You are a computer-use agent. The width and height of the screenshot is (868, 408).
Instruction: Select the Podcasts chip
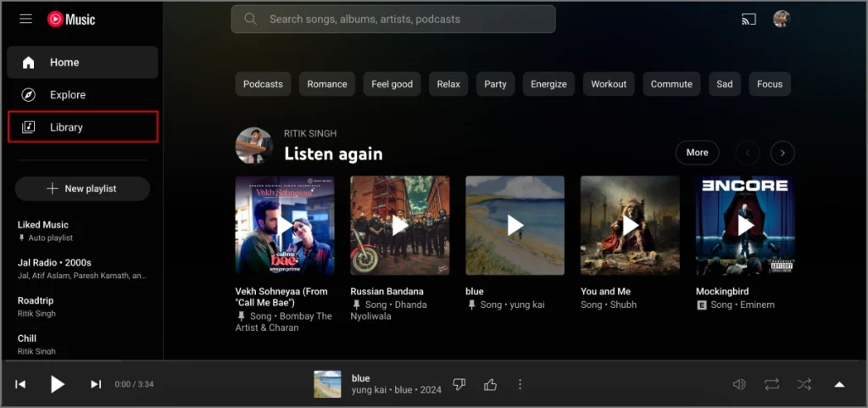point(263,84)
